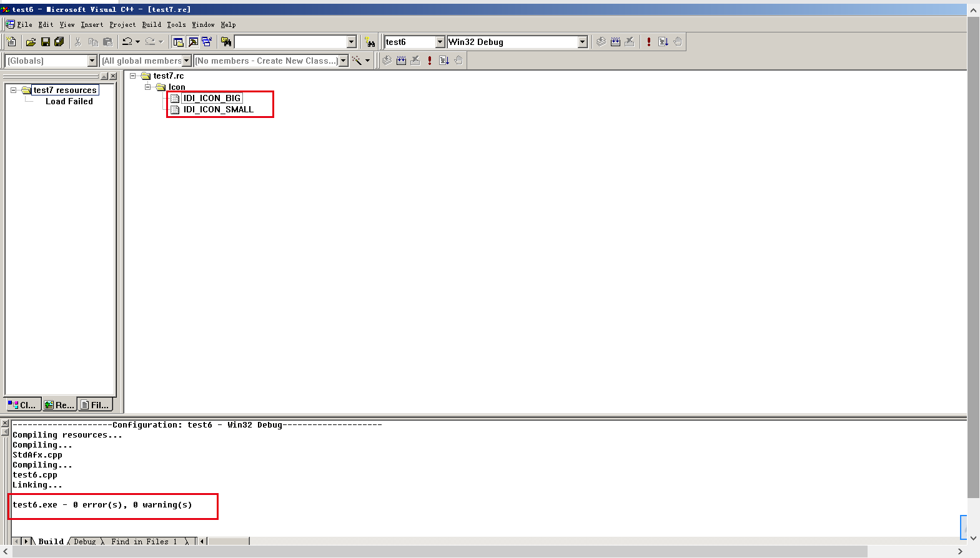The width and height of the screenshot is (980, 558).
Task: Click the Save All icon
Action: (59, 42)
